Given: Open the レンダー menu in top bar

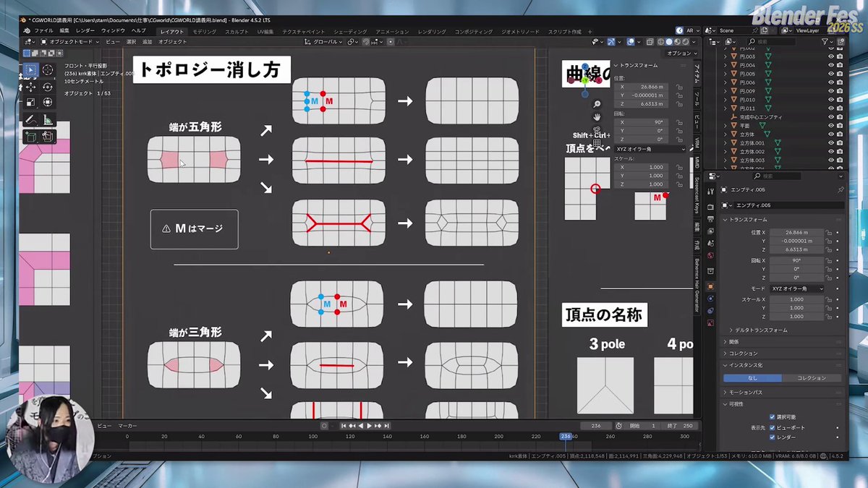Looking at the screenshot, I should pos(85,31).
